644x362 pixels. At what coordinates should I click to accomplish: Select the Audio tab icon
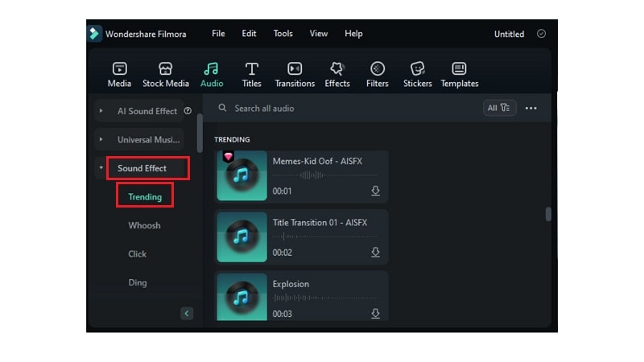tap(212, 68)
